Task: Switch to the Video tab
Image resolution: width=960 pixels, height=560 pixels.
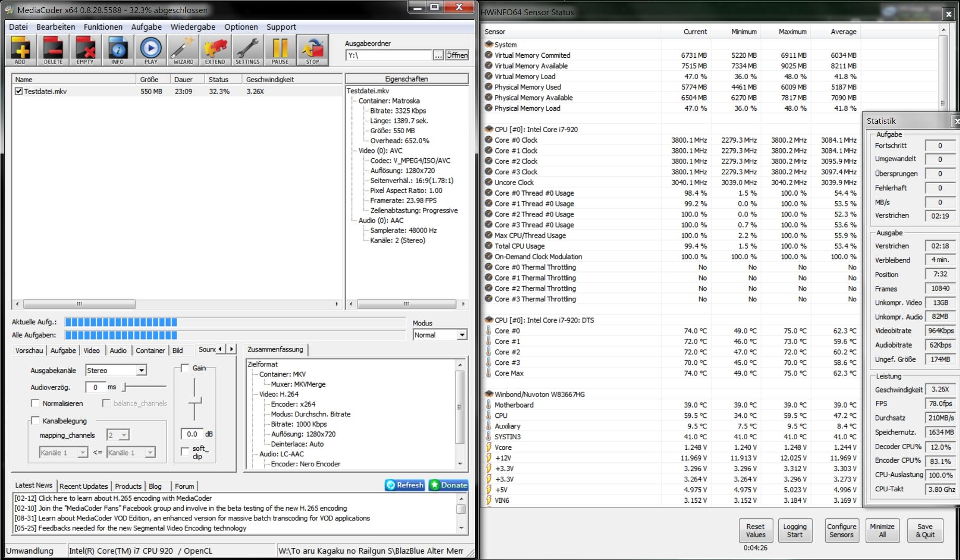Action: click(x=92, y=350)
